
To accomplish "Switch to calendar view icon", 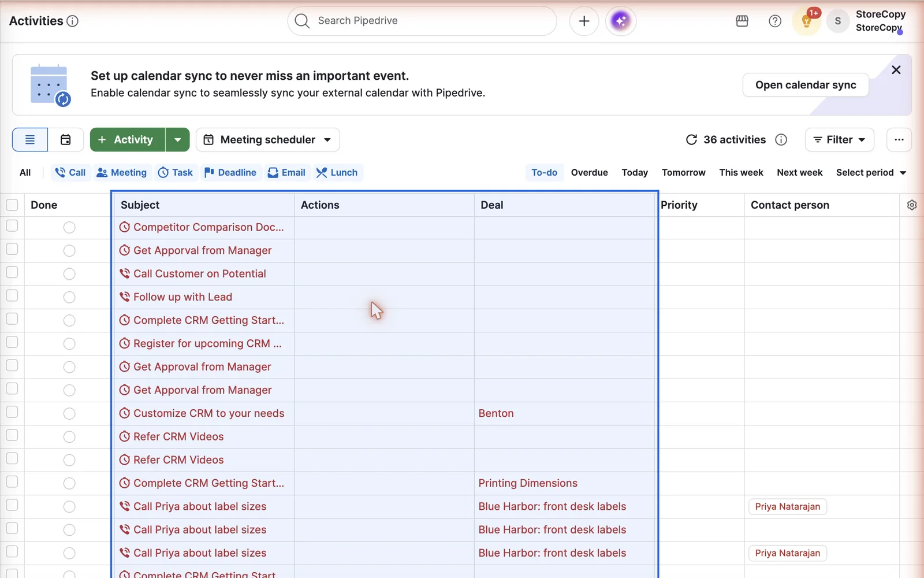I will click(x=66, y=139).
